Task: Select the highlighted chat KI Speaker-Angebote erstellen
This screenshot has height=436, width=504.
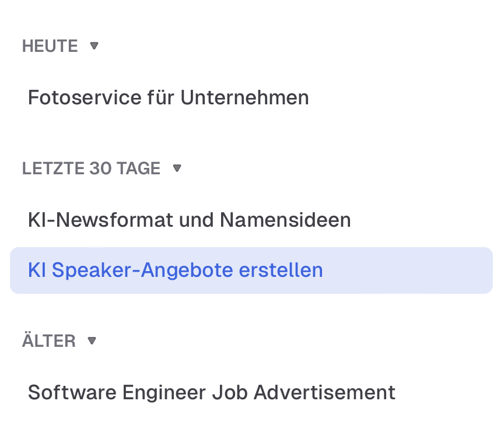Action: (x=175, y=270)
